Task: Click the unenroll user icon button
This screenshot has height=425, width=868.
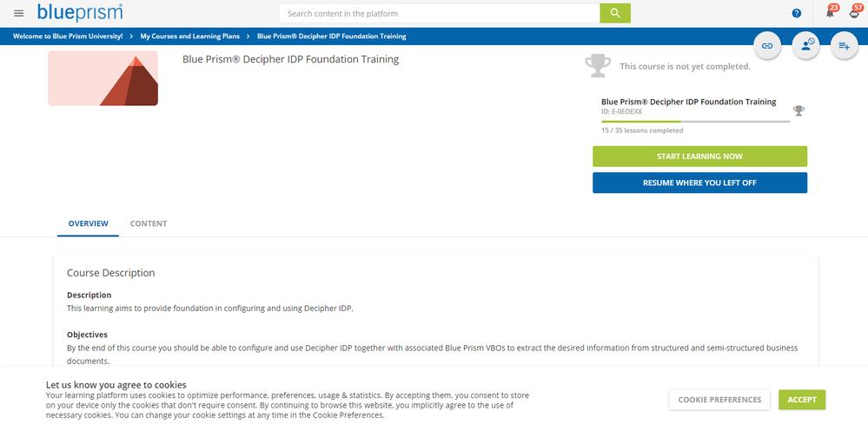Action: click(x=806, y=46)
